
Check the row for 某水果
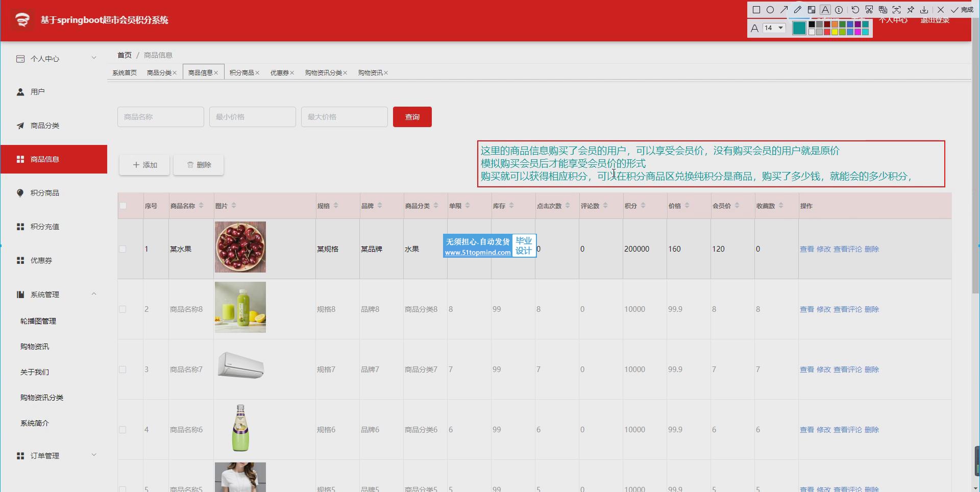tap(122, 249)
